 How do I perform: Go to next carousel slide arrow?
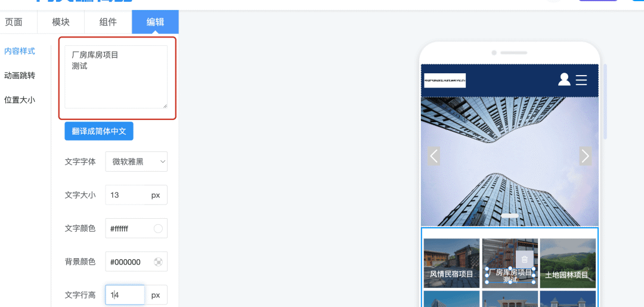pos(586,156)
